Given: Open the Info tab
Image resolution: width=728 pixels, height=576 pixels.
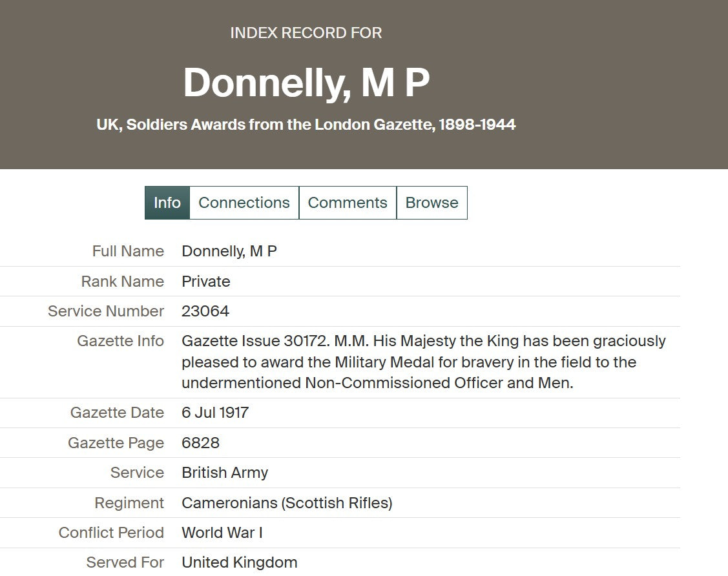Looking at the screenshot, I should pos(167,203).
